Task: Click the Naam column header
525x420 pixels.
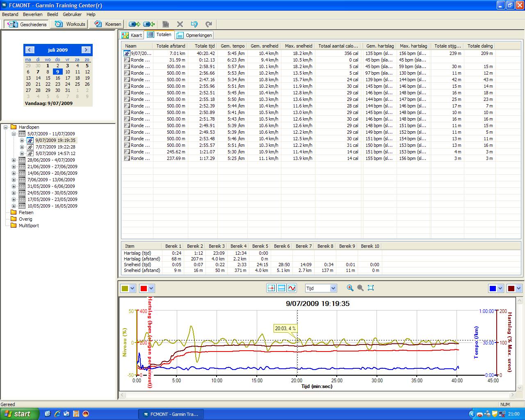Action: (x=137, y=46)
